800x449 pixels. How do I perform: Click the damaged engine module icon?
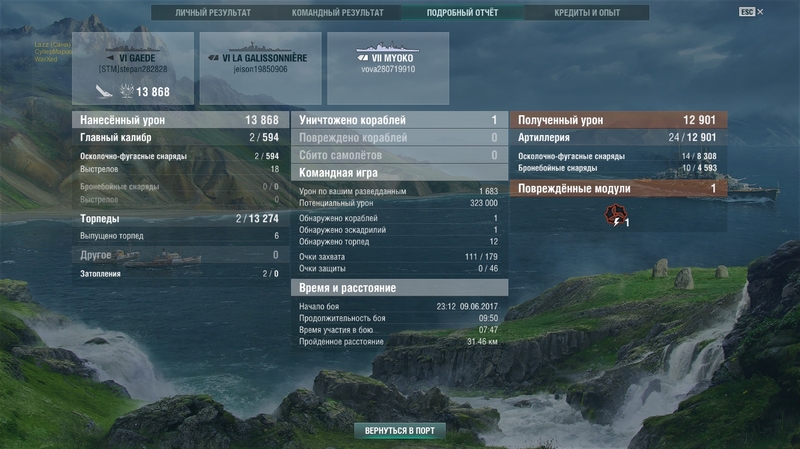(x=616, y=215)
